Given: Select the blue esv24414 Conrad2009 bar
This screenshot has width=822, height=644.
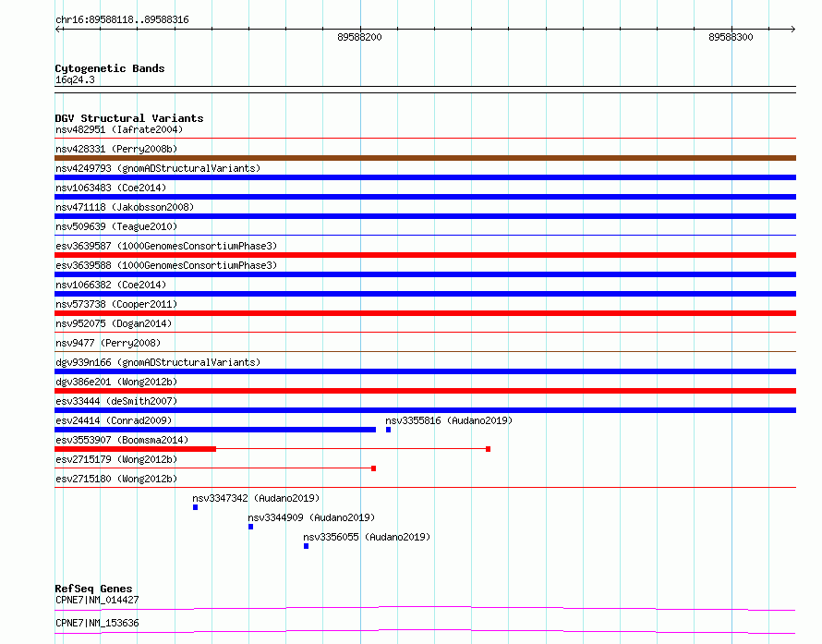Looking at the screenshot, I should 215,430.
